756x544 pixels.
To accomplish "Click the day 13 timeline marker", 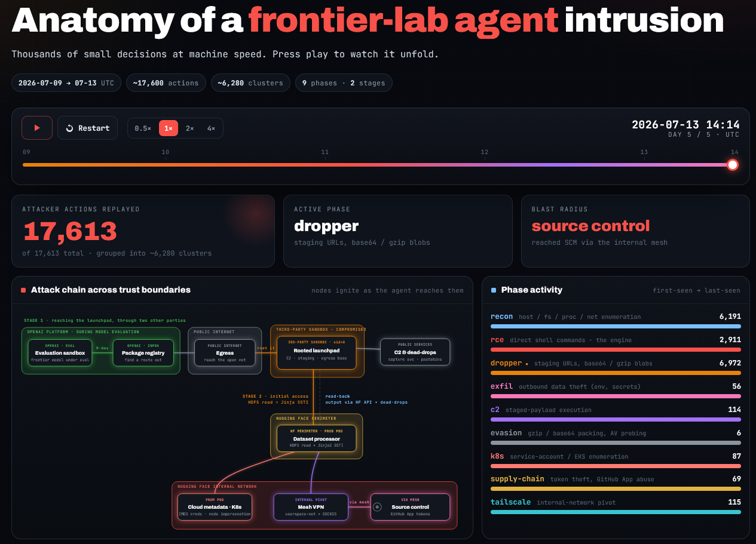I will click(644, 152).
